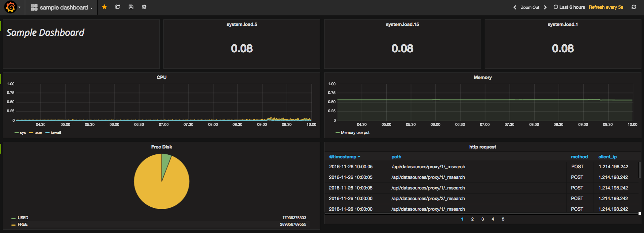Image resolution: width=644 pixels, height=233 pixels.
Task: Open green row handle beside CPU row
Action: 1,79
